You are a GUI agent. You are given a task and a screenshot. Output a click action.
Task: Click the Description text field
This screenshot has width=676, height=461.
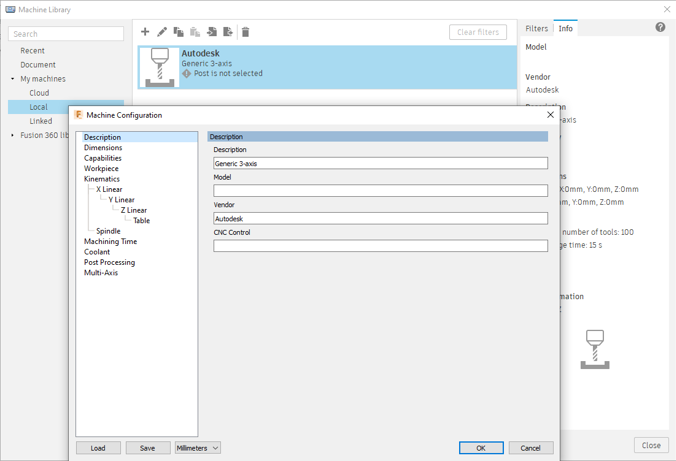click(x=380, y=163)
